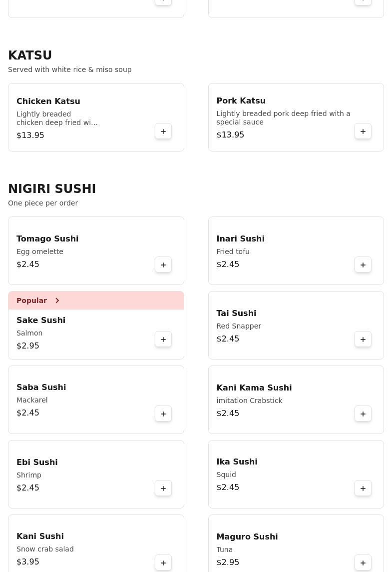
Task: Add Inari Sushi using plus icon
Action: pyautogui.click(x=363, y=265)
